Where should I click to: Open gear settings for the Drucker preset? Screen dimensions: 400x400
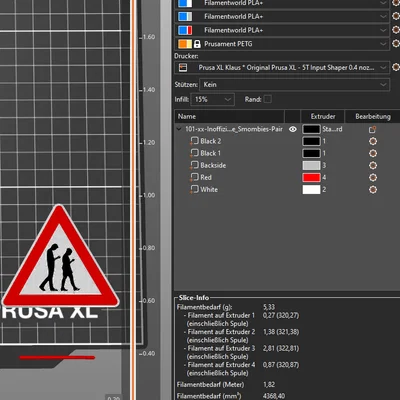tap(396, 67)
